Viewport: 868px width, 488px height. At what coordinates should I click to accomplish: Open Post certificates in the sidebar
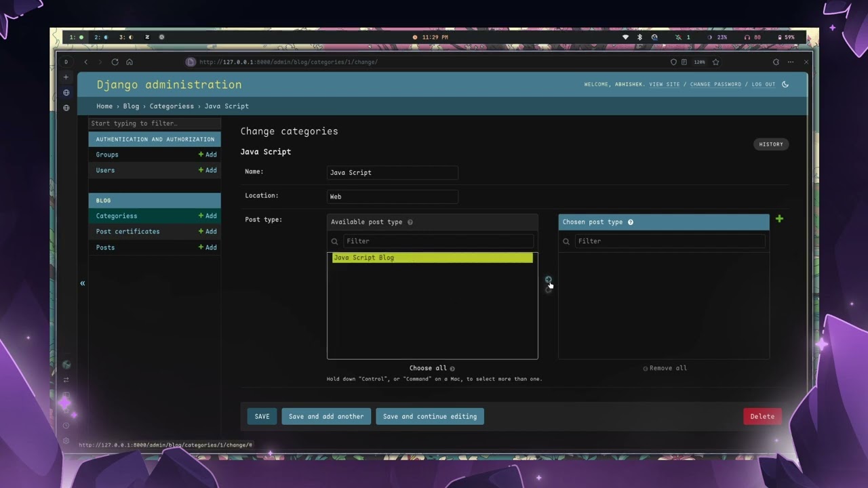click(128, 232)
